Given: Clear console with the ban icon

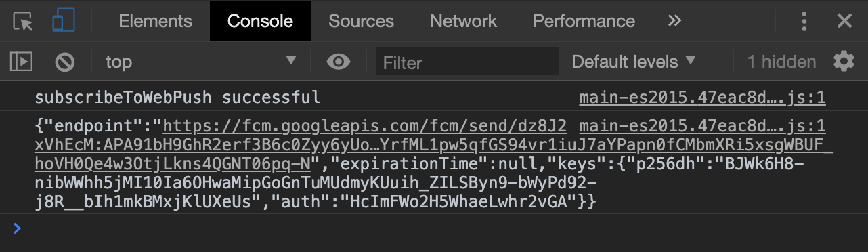Looking at the screenshot, I should tap(64, 62).
